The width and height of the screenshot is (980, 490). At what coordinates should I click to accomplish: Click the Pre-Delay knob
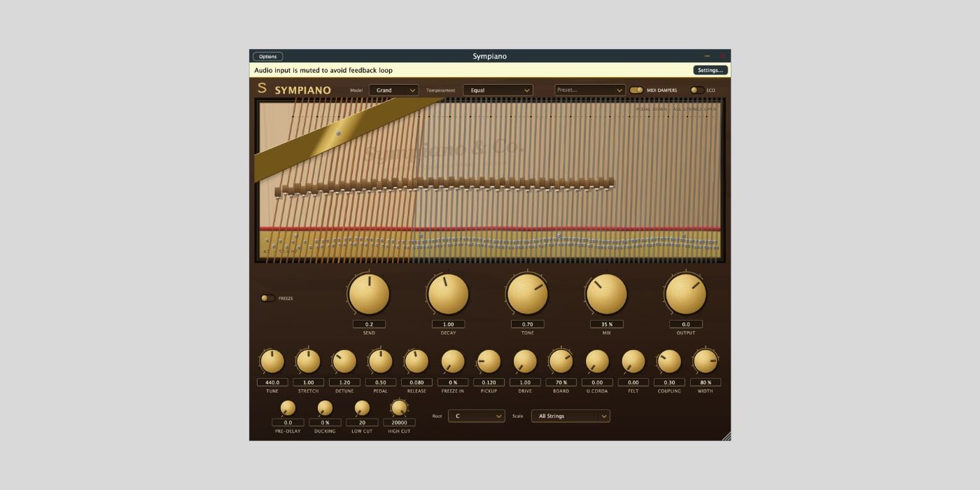click(x=288, y=408)
